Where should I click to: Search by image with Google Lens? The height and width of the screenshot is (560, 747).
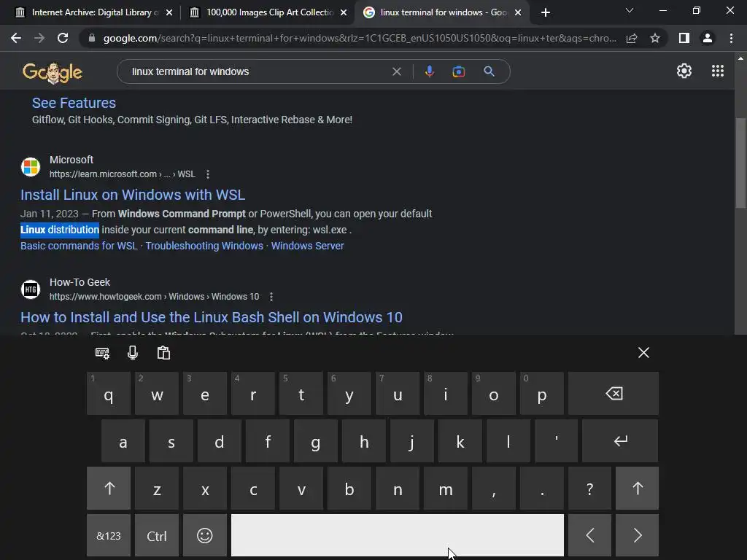458,71
